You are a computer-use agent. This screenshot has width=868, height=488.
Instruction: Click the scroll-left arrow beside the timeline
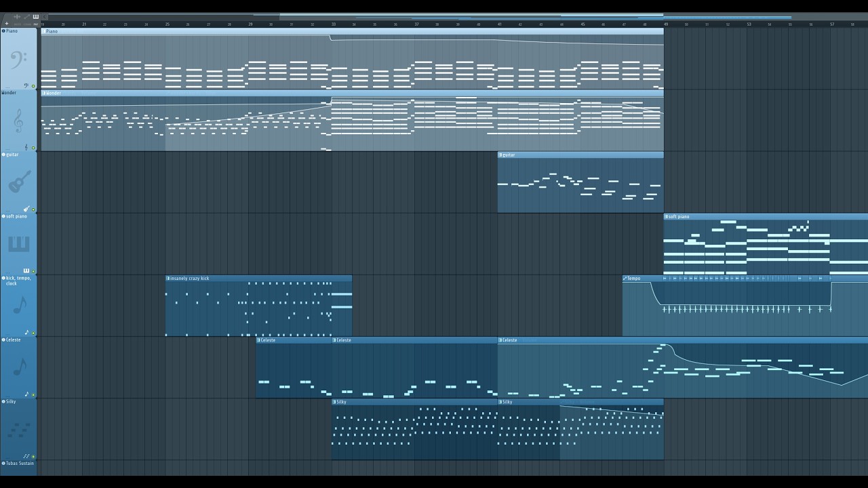[x=45, y=17]
